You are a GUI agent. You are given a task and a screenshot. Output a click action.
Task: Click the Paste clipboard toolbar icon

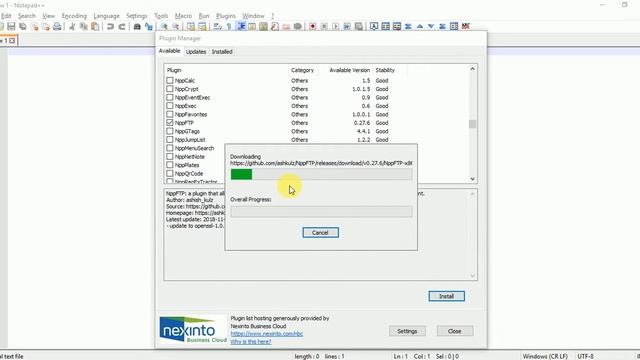click(95, 27)
